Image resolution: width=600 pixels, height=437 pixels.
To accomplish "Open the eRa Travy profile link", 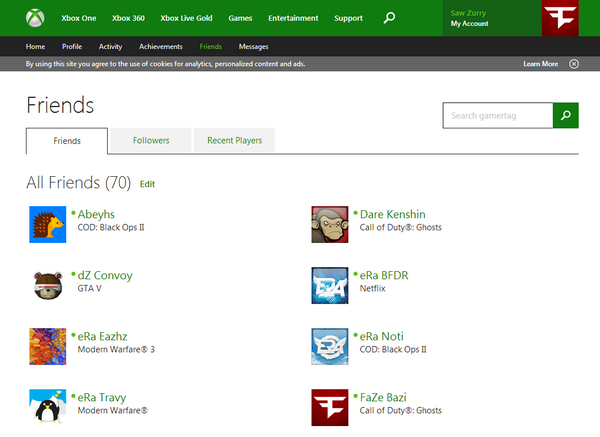I will coord(102,398).
